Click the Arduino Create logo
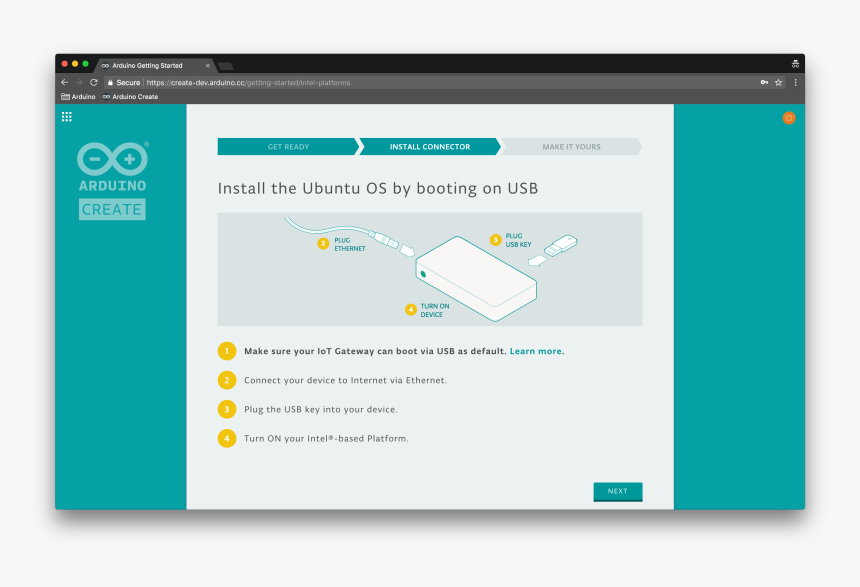Image resolution: width=860 pixels, height=587 pixels. 112,180
